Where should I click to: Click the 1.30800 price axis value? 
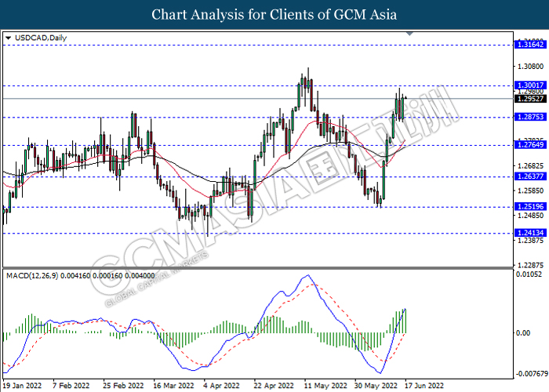click(530, 66)
